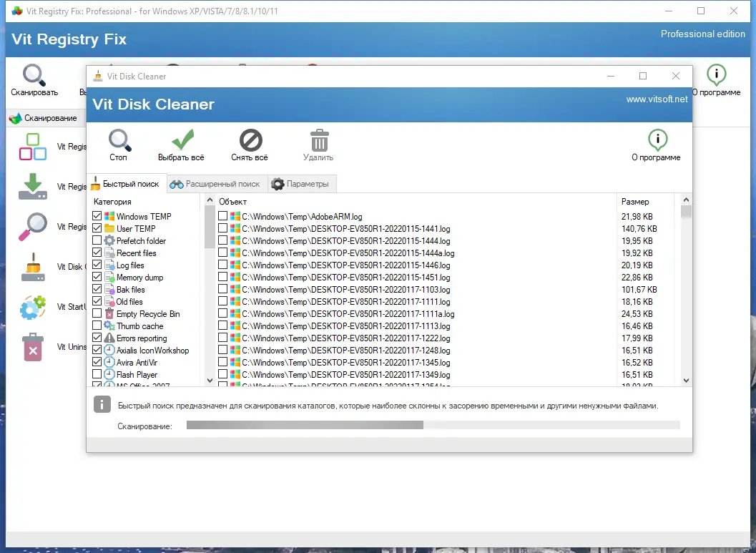Maximize the Vit Disk Cleaner window

click(x=643, y=76)
